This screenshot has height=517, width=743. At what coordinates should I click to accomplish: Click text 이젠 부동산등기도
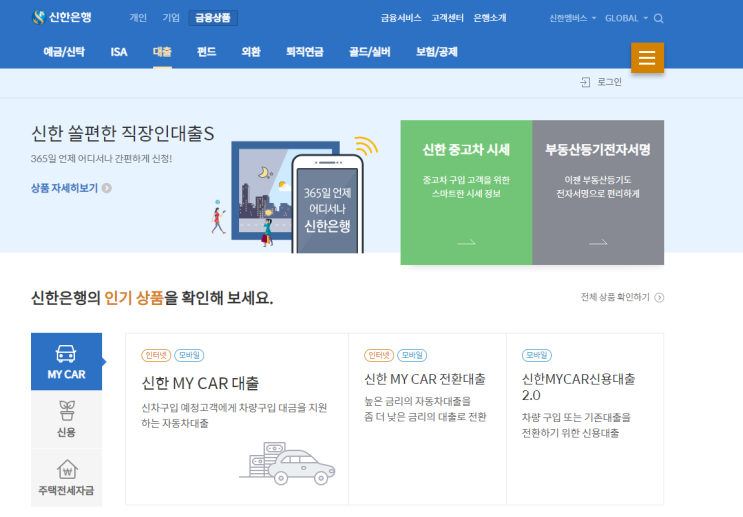598,180
